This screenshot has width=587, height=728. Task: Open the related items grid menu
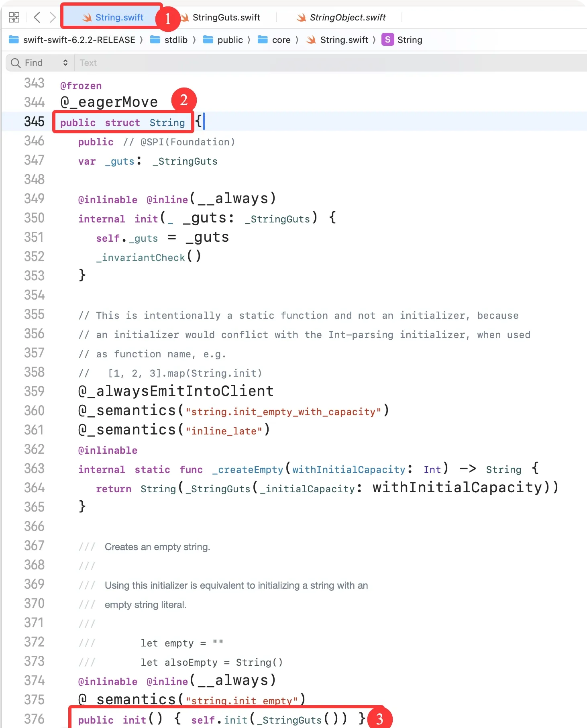[x=14, y=17]
